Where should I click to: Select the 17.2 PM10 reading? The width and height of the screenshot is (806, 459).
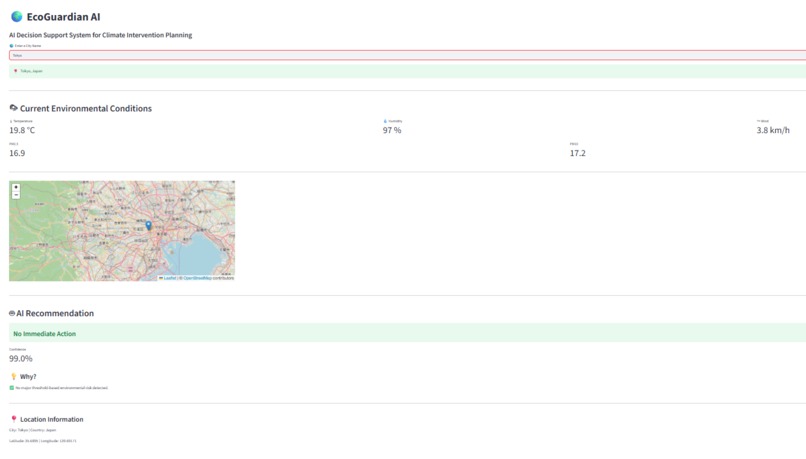click(x=577, y=153)
